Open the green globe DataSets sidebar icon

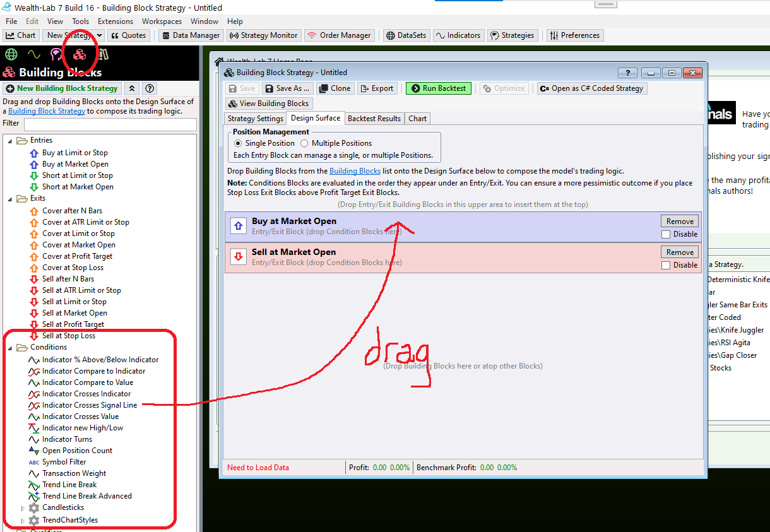click(11, 54)
